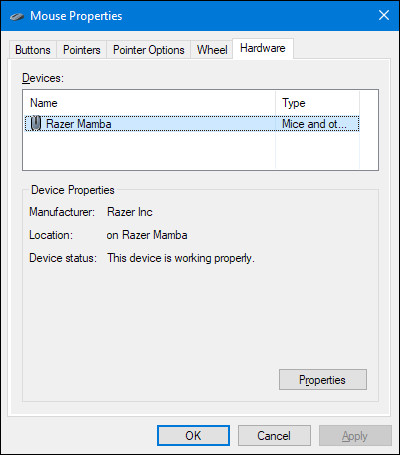
Task: Click the Razer Inc manufacturer text
Action: point(130,212)
